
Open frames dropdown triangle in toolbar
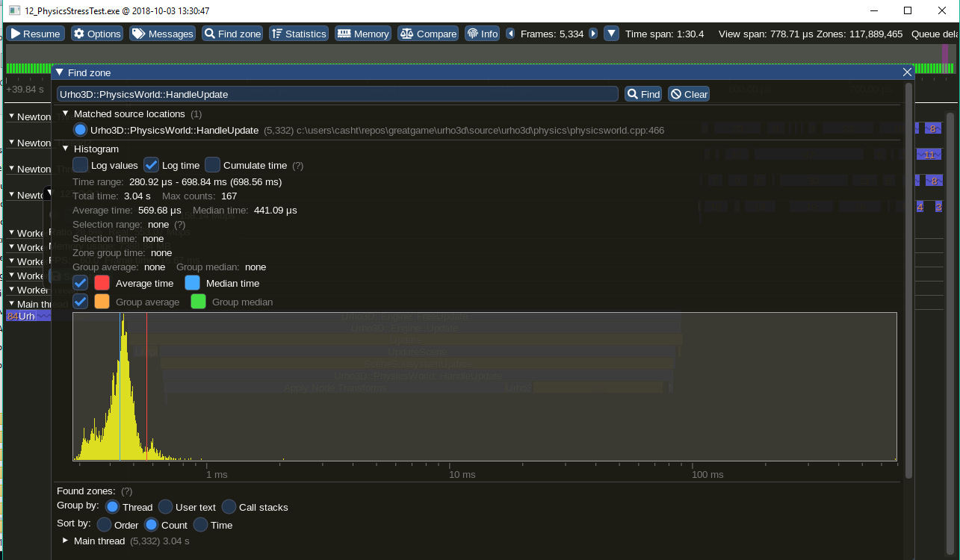tap(611, 34)
